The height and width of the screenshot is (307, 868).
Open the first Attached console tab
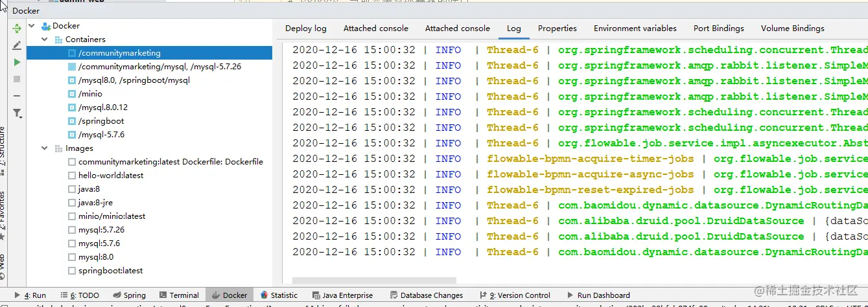(376, 28)
